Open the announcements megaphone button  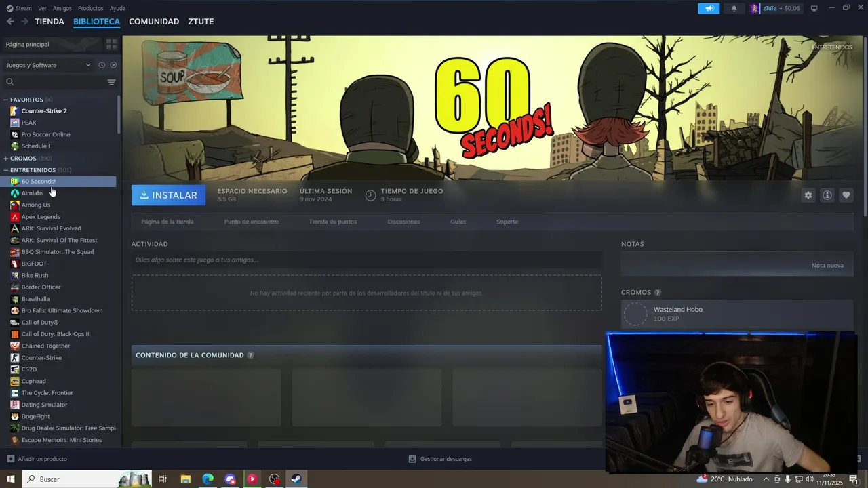click(x=709, y=9)
